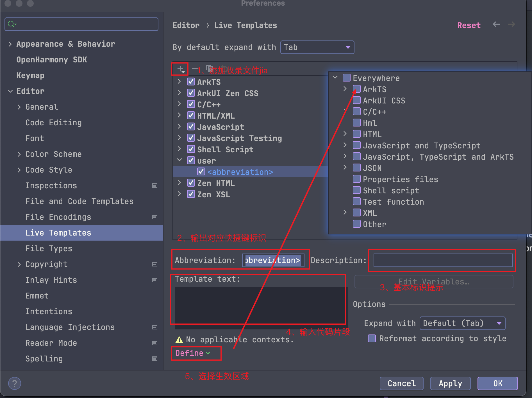532x398 pixels.
Task: Open the Keymap settings page
Action: point(30,75)
